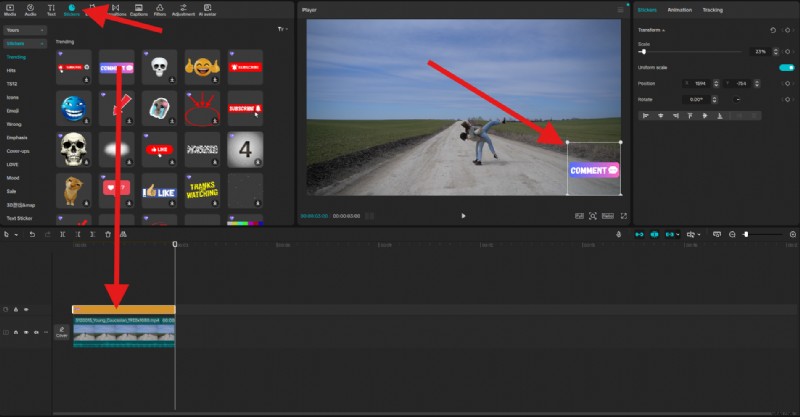The width and height of the screenshot is (800, 417).
Task: Zoom out the timeline
Action: click(x=732, y=234)
